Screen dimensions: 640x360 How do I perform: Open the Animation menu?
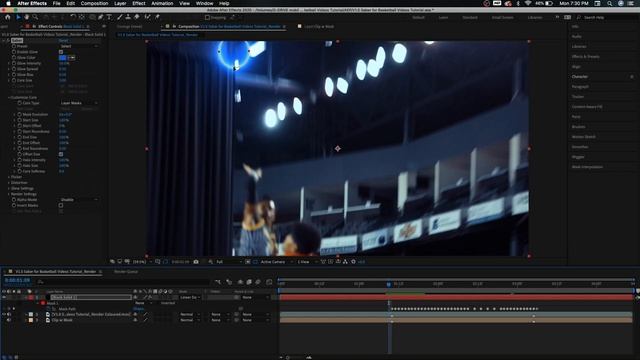point(162,3)
